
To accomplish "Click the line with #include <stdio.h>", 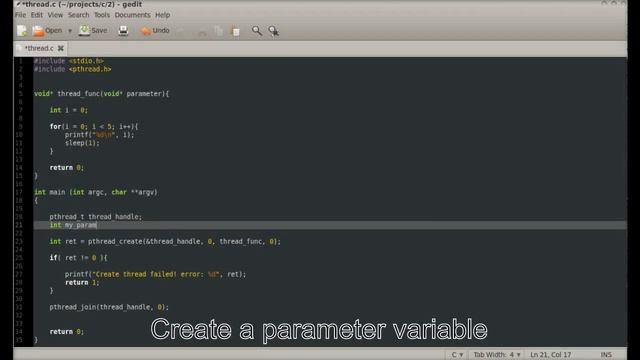I will tap(69, 61).
